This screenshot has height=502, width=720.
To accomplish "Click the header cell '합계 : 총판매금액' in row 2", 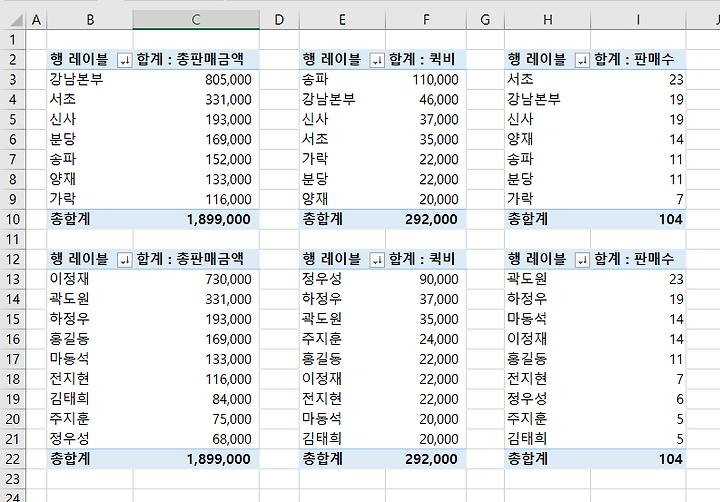I will pos(196,59).
